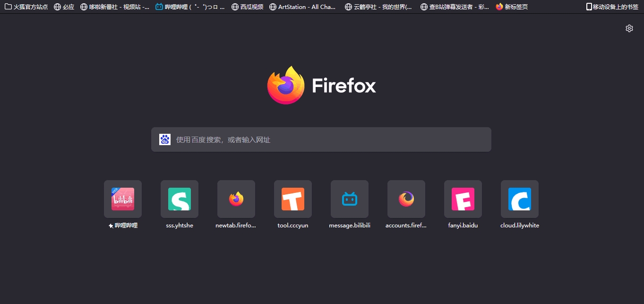Open the ArtStation bookmark
The image size is (644, 304).
(303, 7)
